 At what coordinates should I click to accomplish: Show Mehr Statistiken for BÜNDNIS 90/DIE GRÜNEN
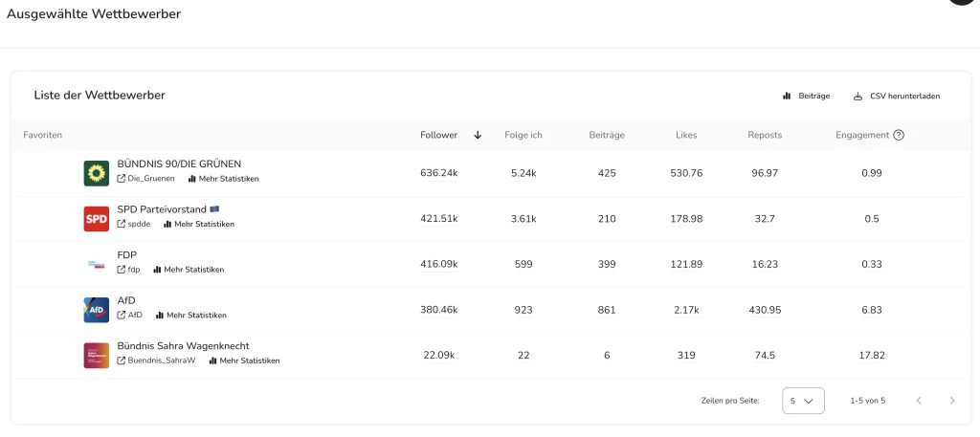click(x=223, y=179)
